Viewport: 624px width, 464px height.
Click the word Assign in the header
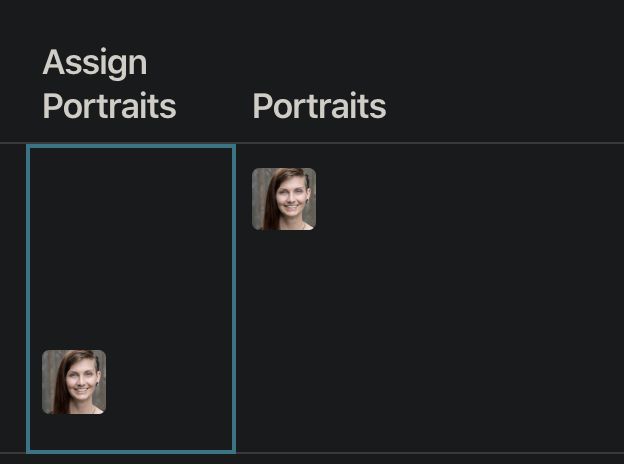95,62
